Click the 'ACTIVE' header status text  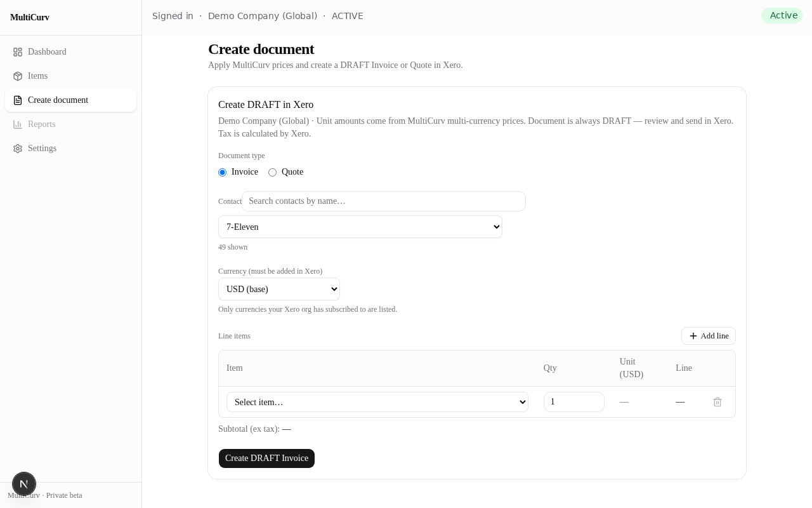click(x=348, y=16)
